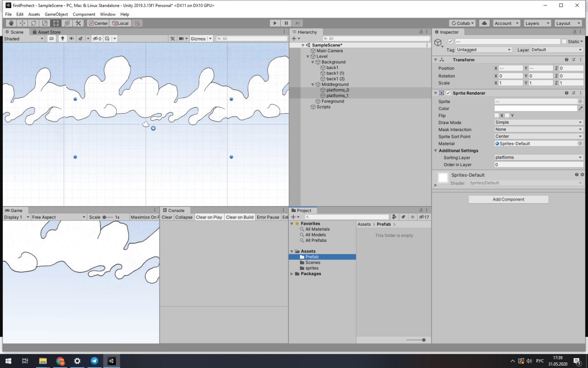Screen dimensions: 588x368
Task: Search by label in Project panel
Action: pos(403,217)
